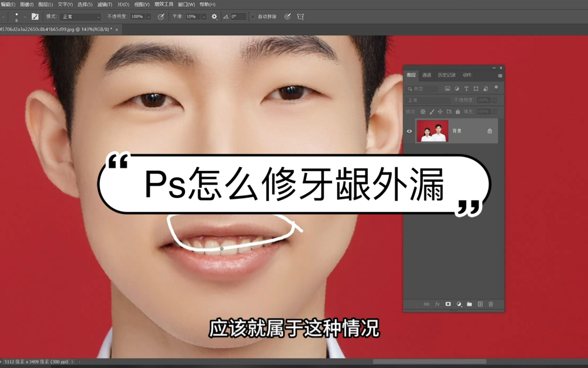The width and height of the screenshot is (588, 368).
Task: Filter layers by type layer icon
Action: tap(466, 89)
